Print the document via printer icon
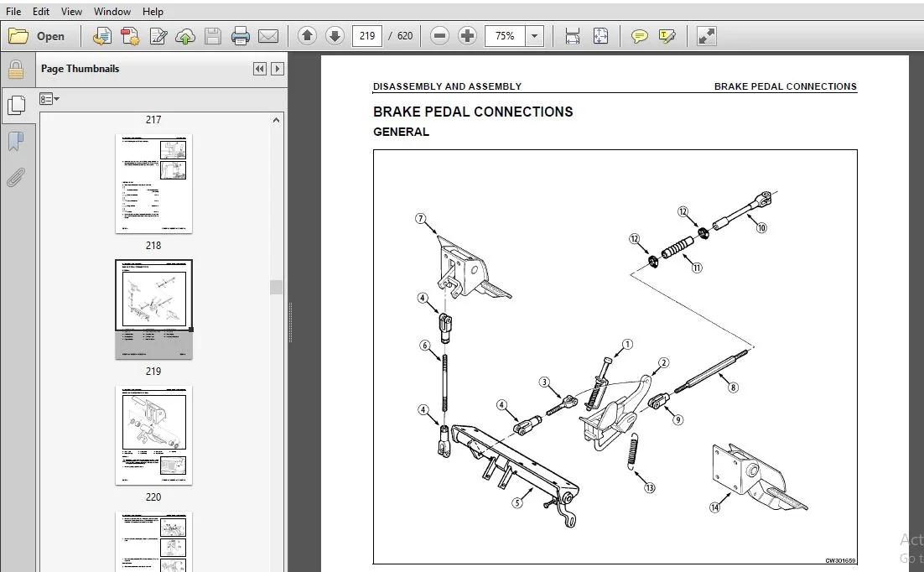The width and height of the screenshot is (924, 572). click(x=241, y=36)
